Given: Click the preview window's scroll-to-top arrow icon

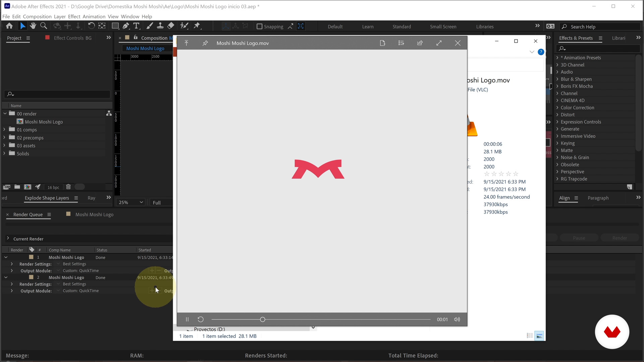Looking at the screenshot, I should (186, 43).
